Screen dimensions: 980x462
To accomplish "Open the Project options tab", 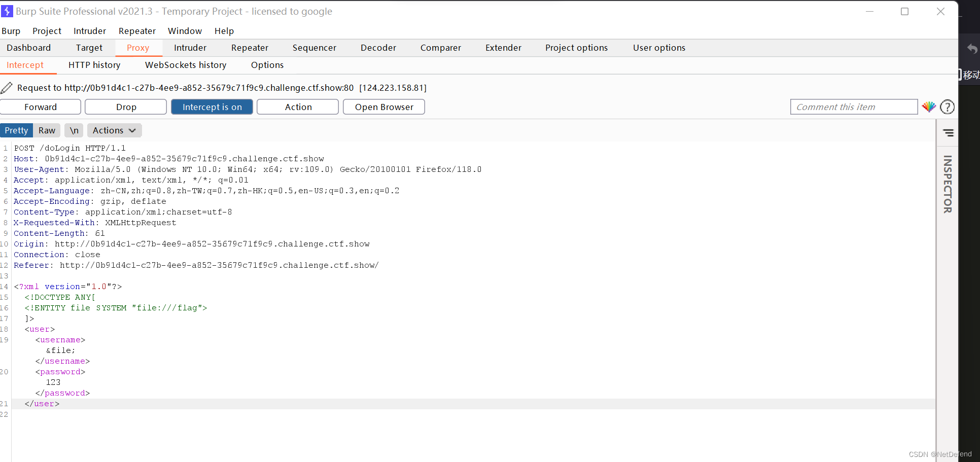I will 576,48.
